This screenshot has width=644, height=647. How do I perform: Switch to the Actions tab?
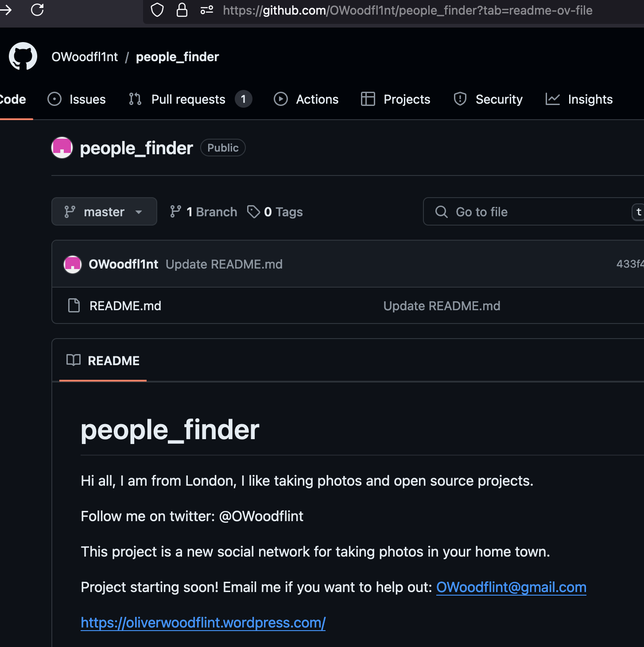click(x=306, y=99)
